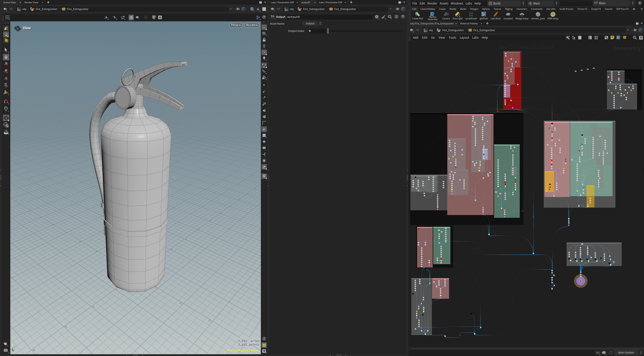Click the obj breadcrumb in the path bar

pyautogui.click(x=431, y=30)
